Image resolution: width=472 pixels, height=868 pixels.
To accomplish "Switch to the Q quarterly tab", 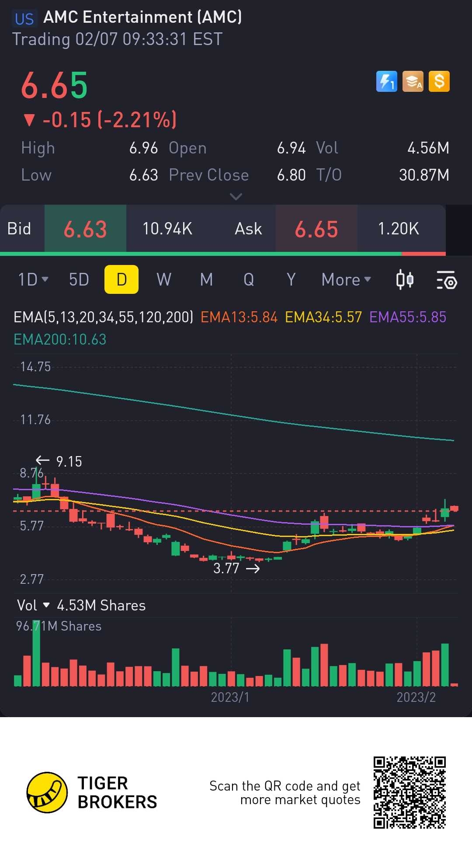I will click(249, 279).
